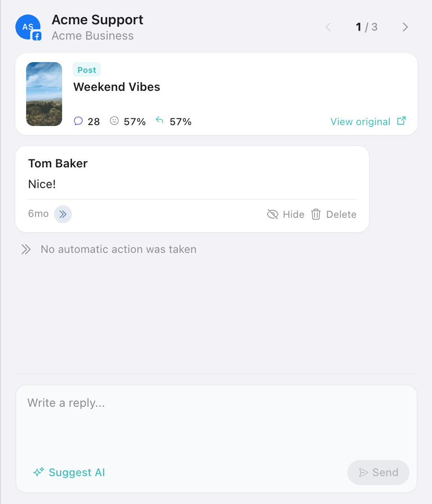Click the reply rate arrow icon
The width and height of the screenshot is (432, 504).
pyautogui.click(x=159, y=120)
